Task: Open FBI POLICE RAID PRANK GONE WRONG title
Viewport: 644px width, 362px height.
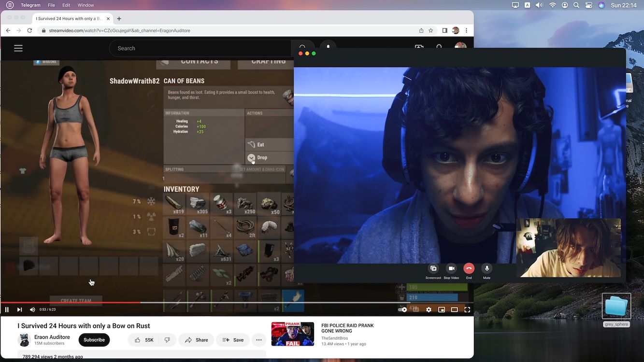Action: [347, 328]
